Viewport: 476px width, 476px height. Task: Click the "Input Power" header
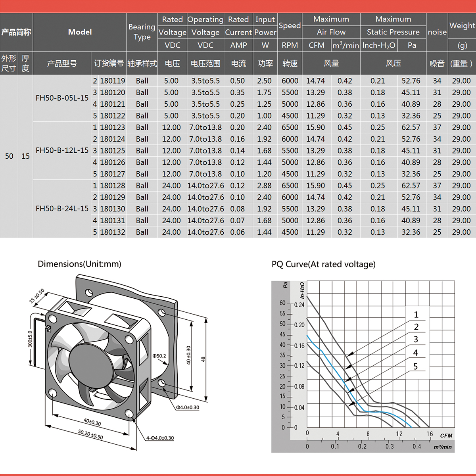click(265, 26)
